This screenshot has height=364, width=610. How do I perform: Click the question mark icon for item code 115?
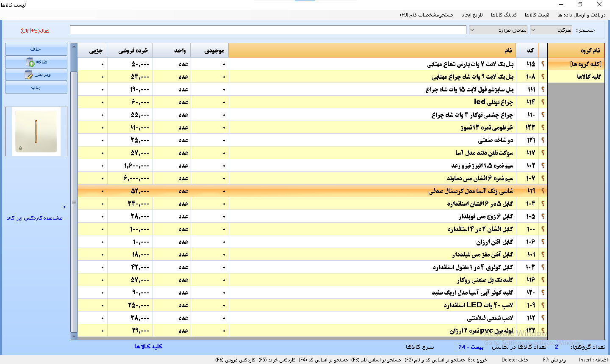(543, 64)
